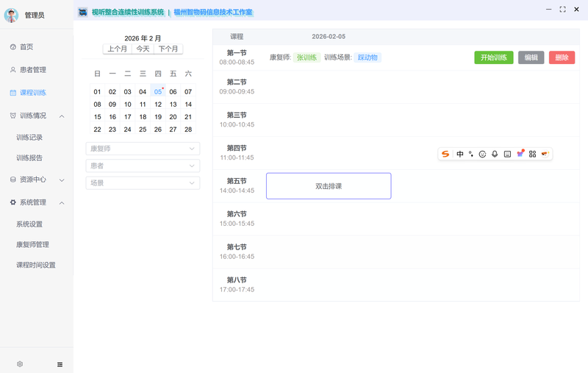
Task: Open the IME soft keyboard icon
Action: pyautogui.click(x=507, y=154)
